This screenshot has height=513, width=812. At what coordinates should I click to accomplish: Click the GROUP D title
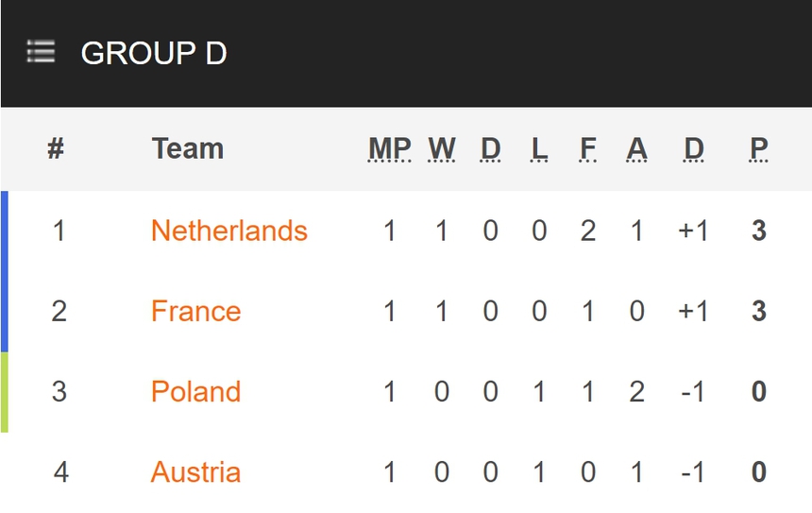pos(154,53)
